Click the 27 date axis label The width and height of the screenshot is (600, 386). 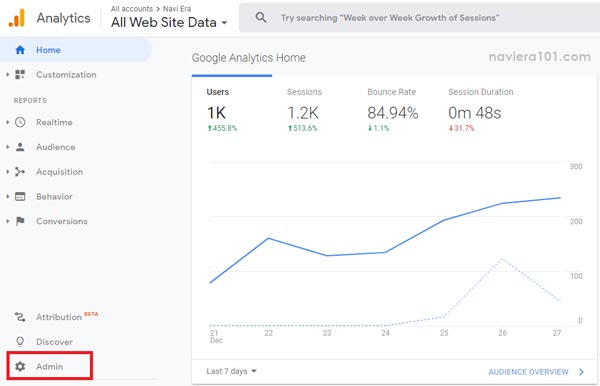(x=557, y=333)
